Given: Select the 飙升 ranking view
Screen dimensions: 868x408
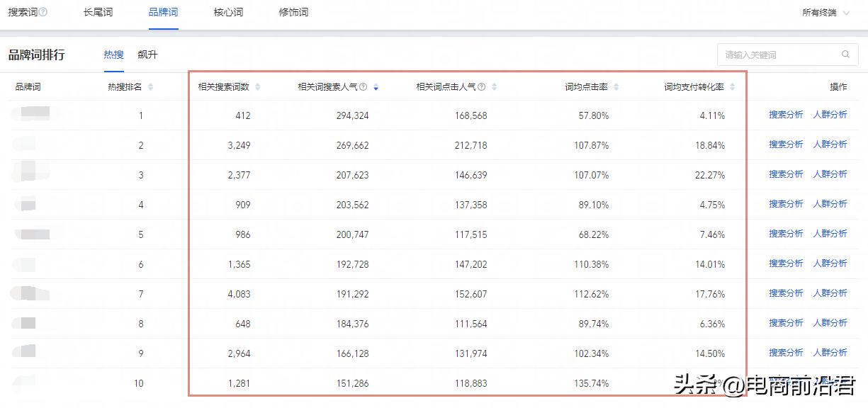Looking at the screenshot, I should click(147, 54).
